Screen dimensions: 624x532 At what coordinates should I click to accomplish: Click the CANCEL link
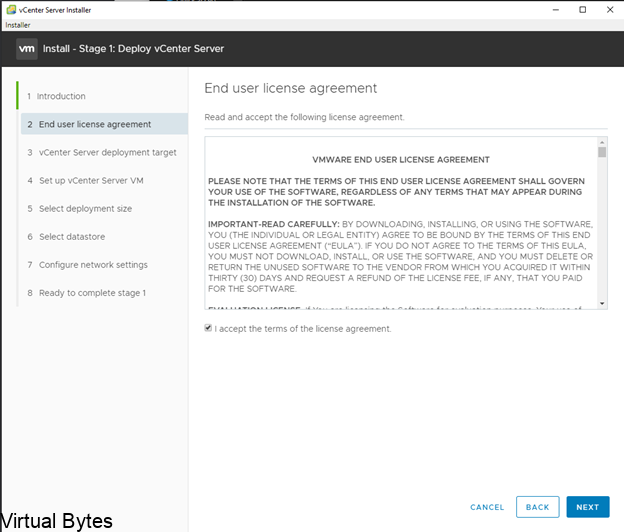[487, 507]
